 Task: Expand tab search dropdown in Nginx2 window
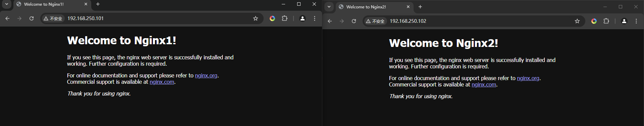(x=329, y=7)
